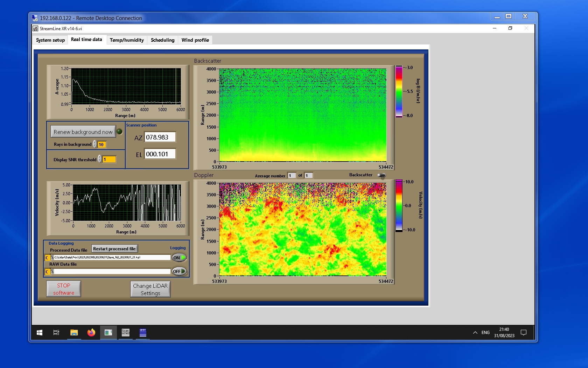Show hidden system tray icons
The height and width of the screenshot is (368, 588).
click(475, 333)
